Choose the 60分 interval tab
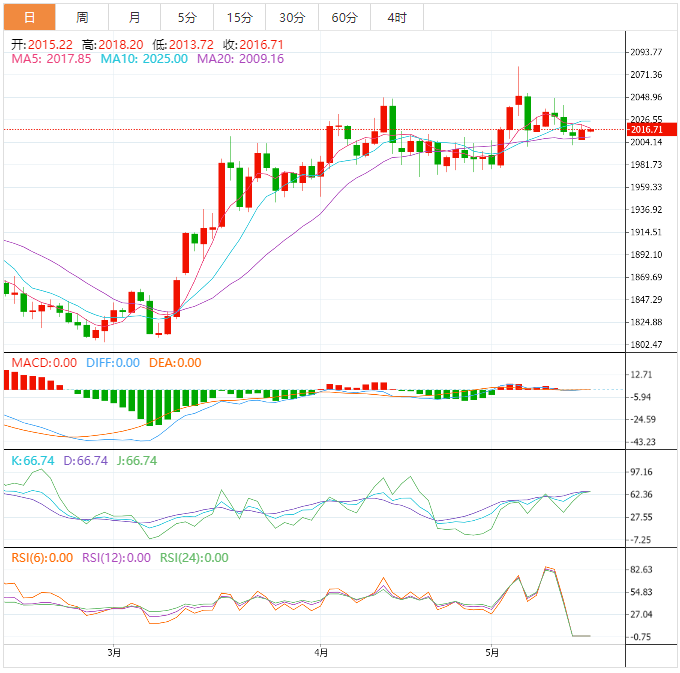Image resolution: width=680 pixels, height=673 pixels. (344, 17)
